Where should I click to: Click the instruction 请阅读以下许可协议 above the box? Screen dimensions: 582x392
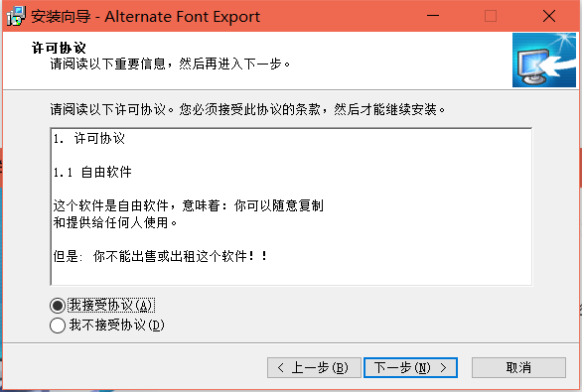tap(247, 109)
